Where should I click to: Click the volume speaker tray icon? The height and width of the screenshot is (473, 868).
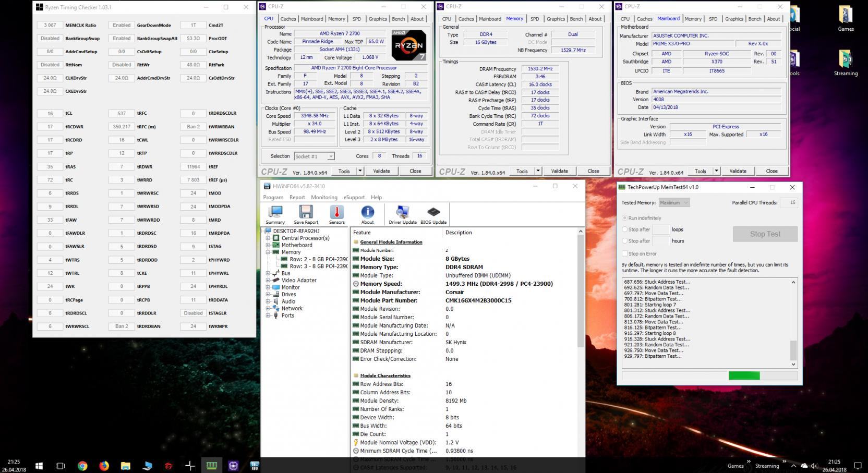(815, 466)
